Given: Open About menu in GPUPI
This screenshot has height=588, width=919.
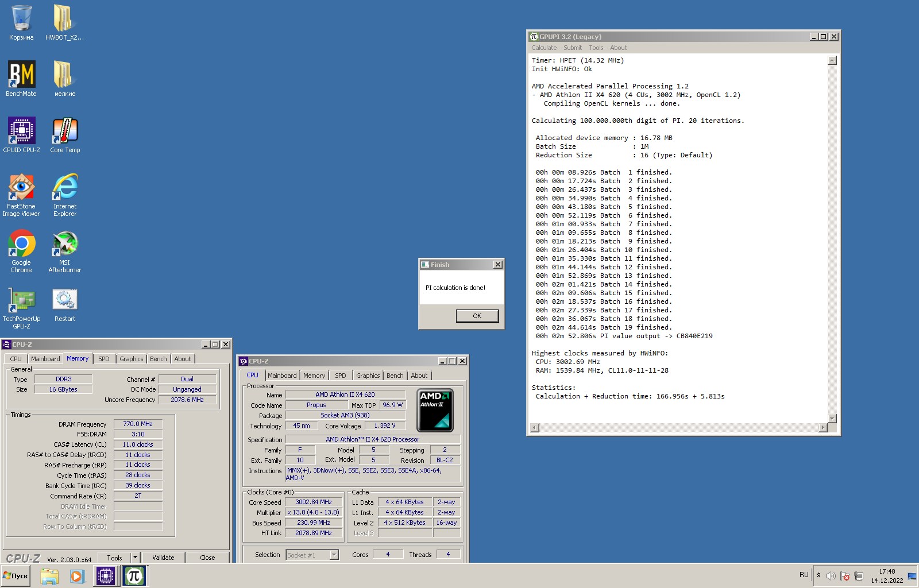Looking at the screenshot, I should tap(618, 48).
